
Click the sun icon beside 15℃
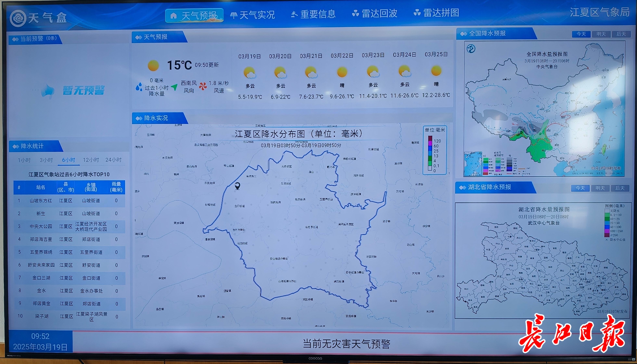click(153, 66)
